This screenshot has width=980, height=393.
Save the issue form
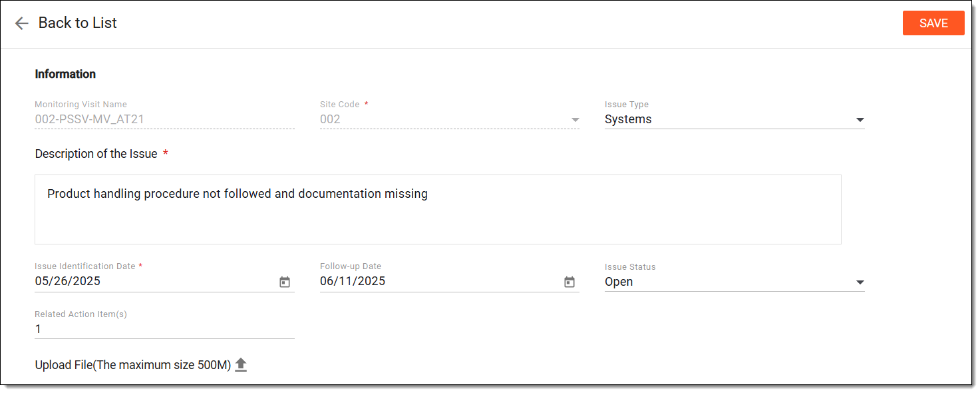[x=933, y=23]
